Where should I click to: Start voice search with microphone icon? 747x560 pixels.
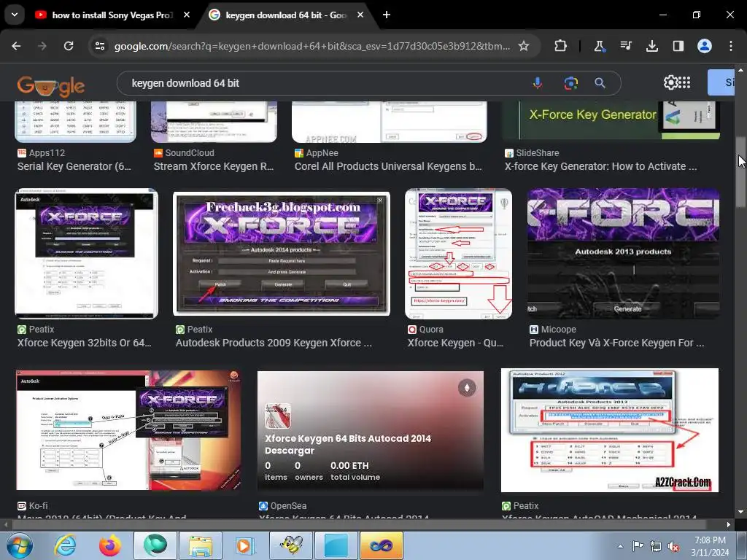538,83
